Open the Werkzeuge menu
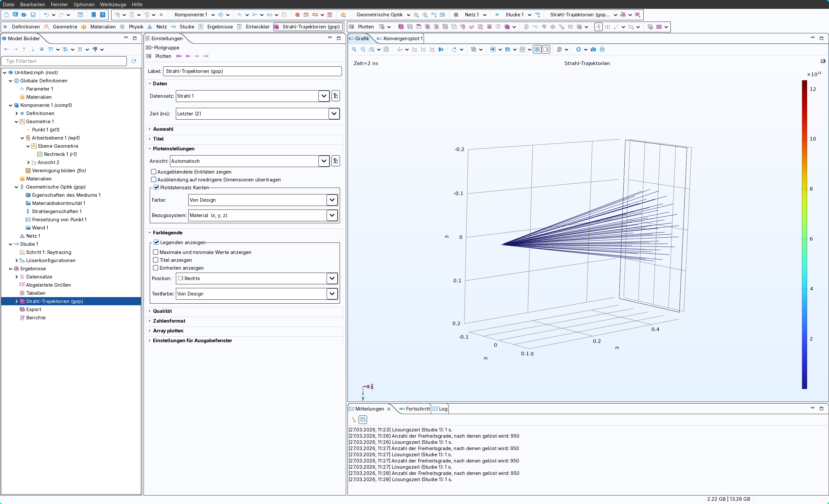Screen dimensions: 829x504 tap(113, 4)
